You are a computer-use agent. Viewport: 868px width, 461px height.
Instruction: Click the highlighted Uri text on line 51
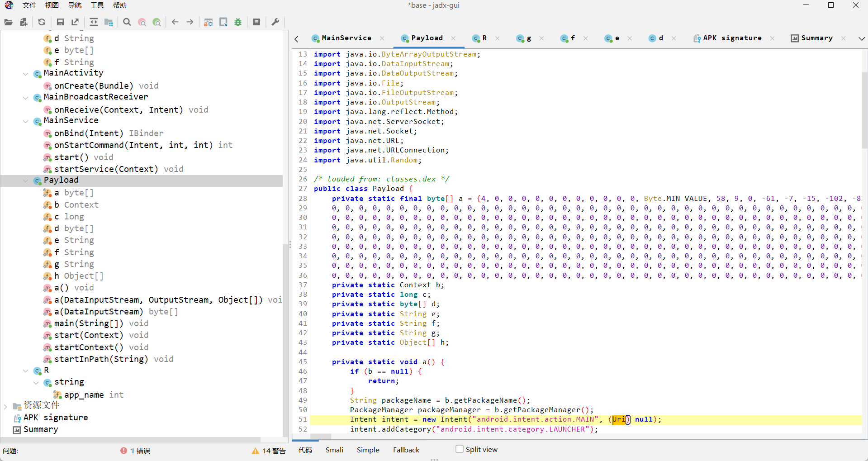tap(619, 419)
